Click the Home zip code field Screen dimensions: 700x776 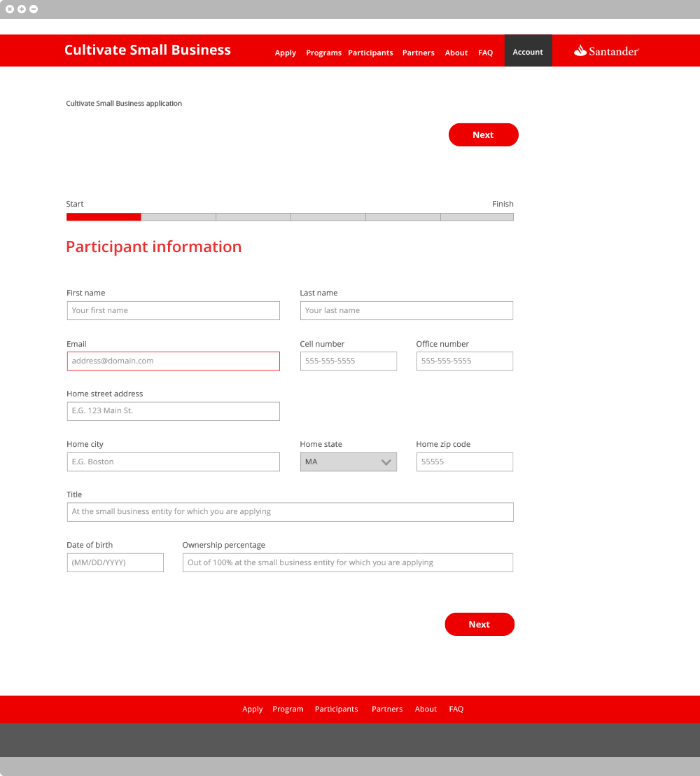[464, 462]
